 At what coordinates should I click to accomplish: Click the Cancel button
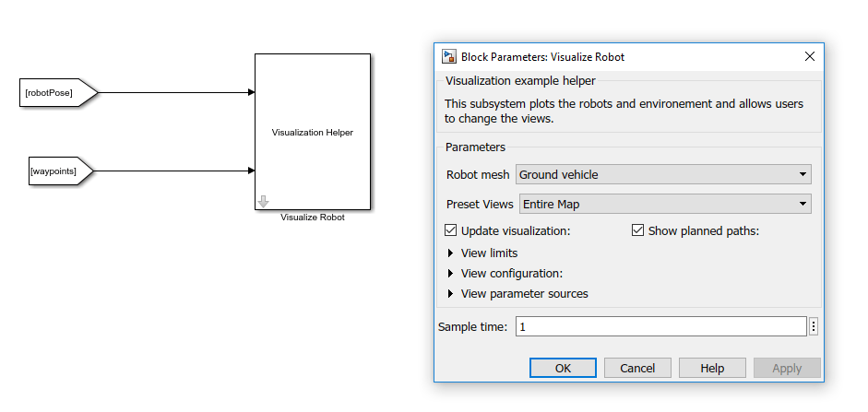(637, 368)
